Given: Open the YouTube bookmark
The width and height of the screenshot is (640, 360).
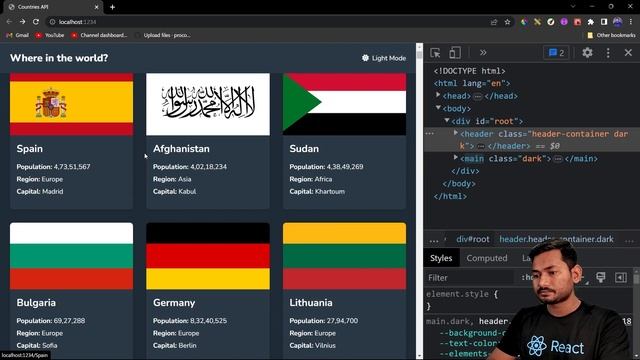Looking at the screenshot, I should (x=50, y=35).
